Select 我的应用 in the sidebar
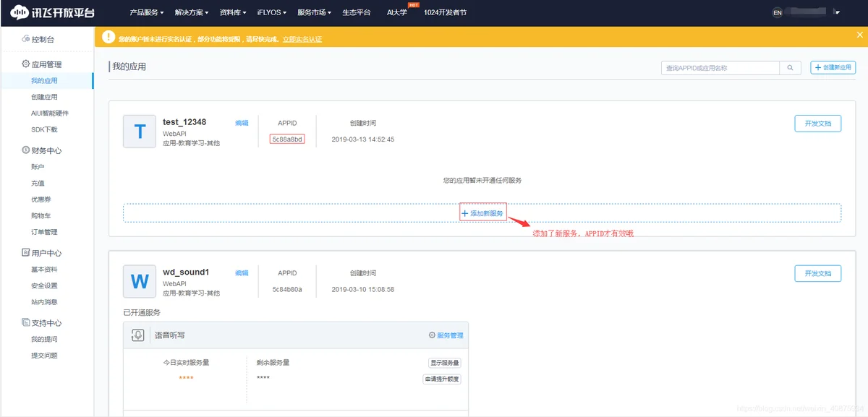The height and width of the screenshot is (417, 868). 44,81
